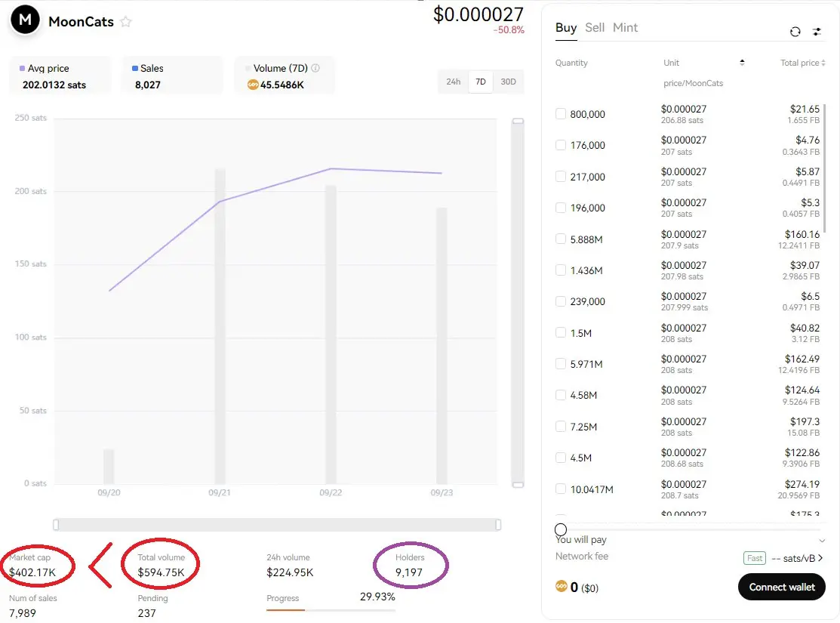Sort by Total price arrows
Image resolution: width=840 pixels, height=623 pixels.
[823, 63]
